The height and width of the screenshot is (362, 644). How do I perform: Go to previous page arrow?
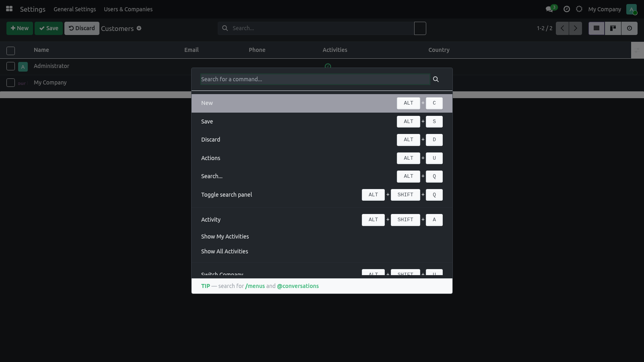pos(562,28)
